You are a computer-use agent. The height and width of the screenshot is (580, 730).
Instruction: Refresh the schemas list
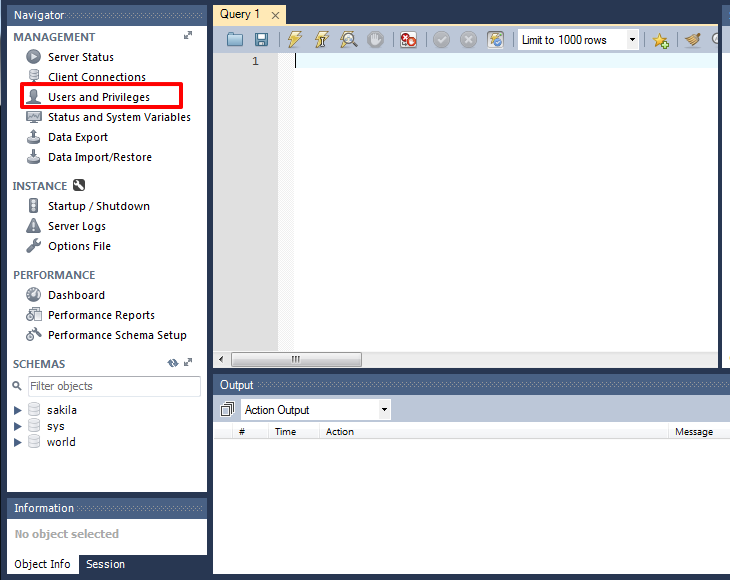pos(173,363)
